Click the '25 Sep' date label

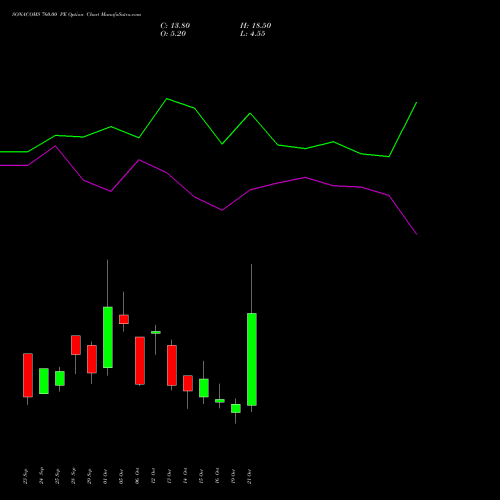point(58,476)
